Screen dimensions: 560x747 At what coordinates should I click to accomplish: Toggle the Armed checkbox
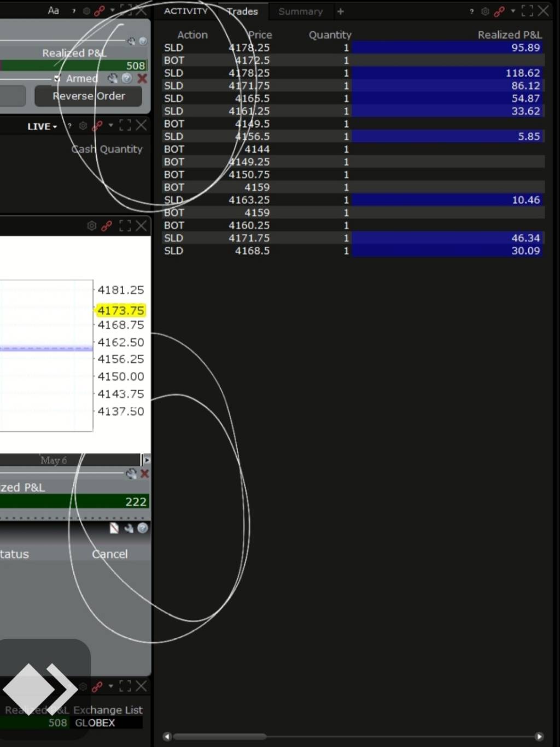click(x=57, y=78)
